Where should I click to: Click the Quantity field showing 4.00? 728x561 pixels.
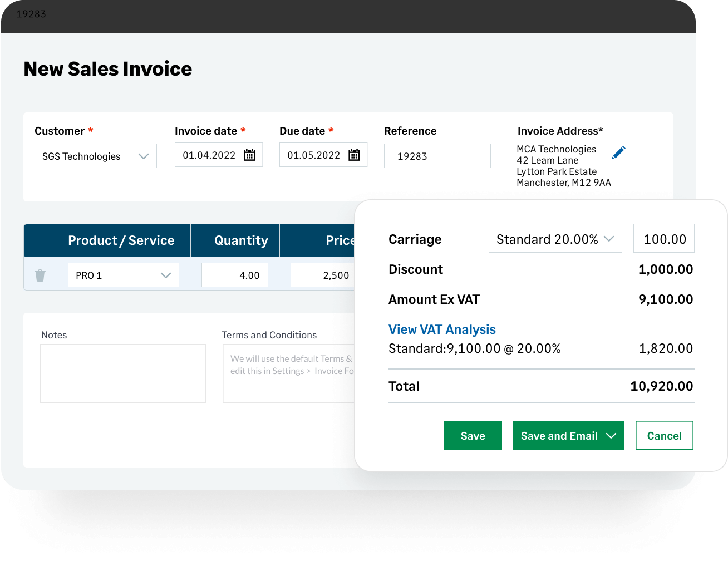click(x=234, y=274)
